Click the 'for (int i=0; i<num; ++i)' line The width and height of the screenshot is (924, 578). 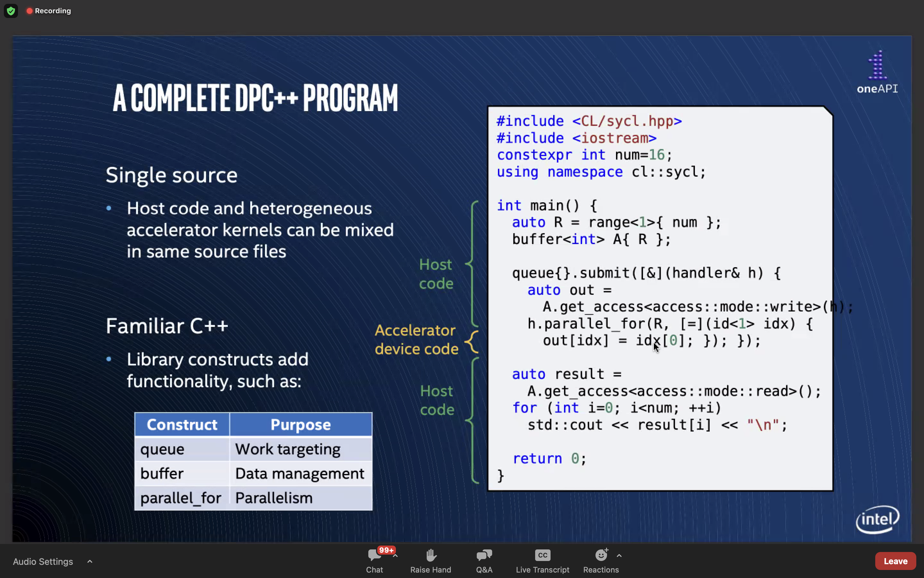(617, 408)
